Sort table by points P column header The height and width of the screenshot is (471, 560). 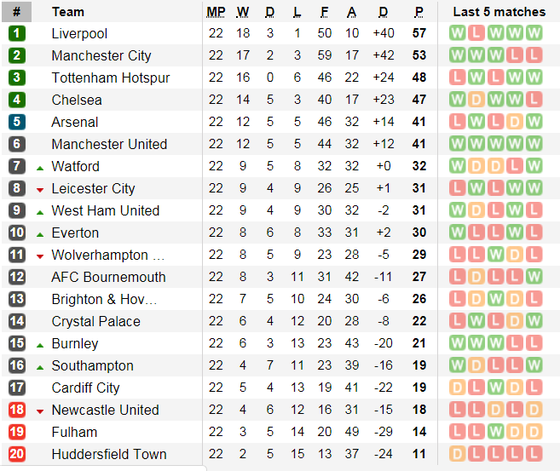(x=419, y=12)
